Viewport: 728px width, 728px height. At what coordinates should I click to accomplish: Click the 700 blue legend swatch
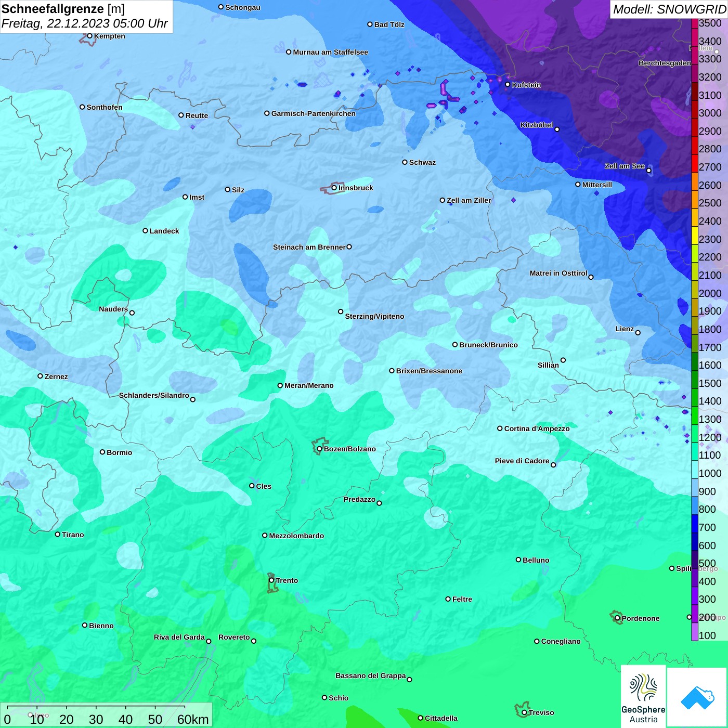click(695, 524)
